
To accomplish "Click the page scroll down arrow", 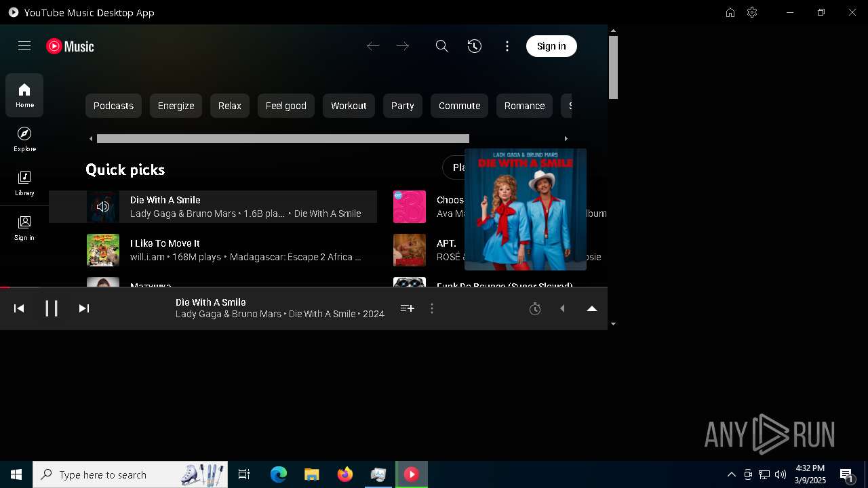I will tap(613, 324).
